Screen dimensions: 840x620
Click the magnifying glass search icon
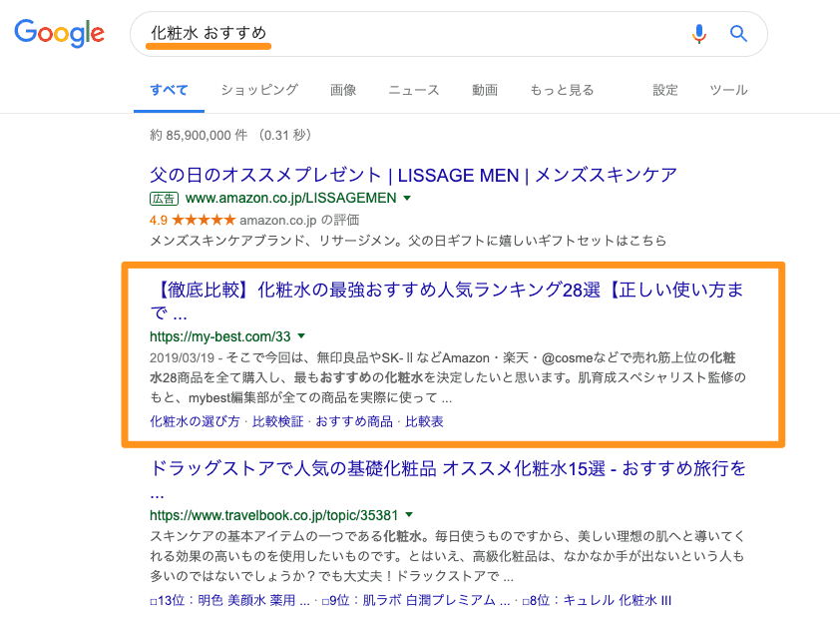(x=738, y=34)
